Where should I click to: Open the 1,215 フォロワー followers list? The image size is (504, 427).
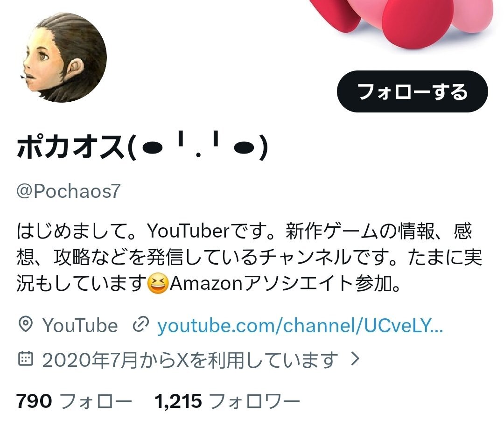(227, 401)
